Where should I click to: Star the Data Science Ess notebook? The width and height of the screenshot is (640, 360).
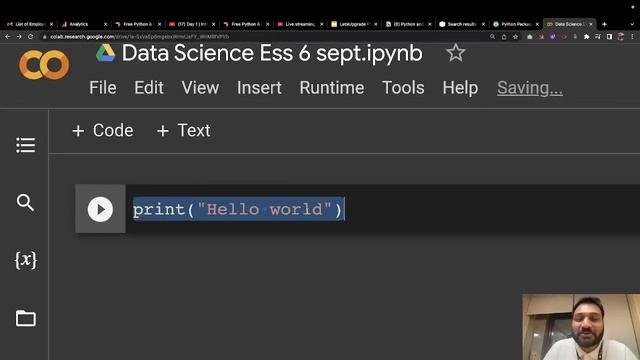pyautogui.click(x=456, y=53)
